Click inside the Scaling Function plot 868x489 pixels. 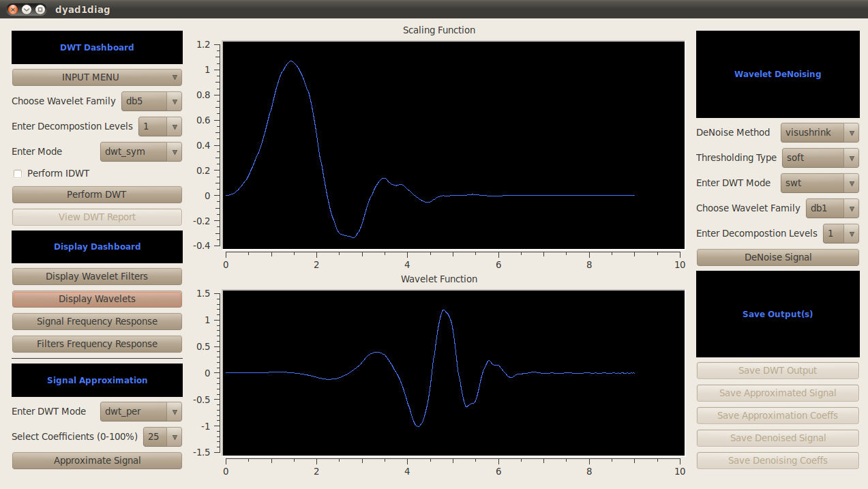pyautogui.click(x=453, y=145)
